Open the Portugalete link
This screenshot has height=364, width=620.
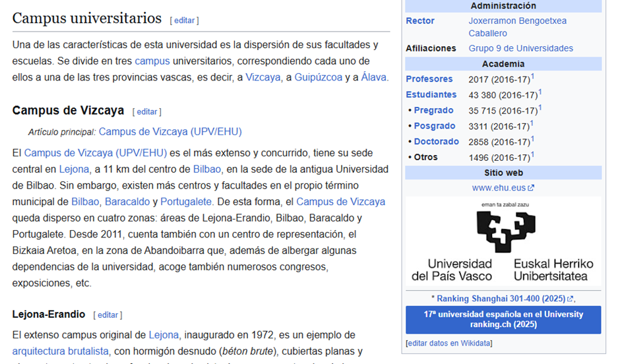[186, 202]
